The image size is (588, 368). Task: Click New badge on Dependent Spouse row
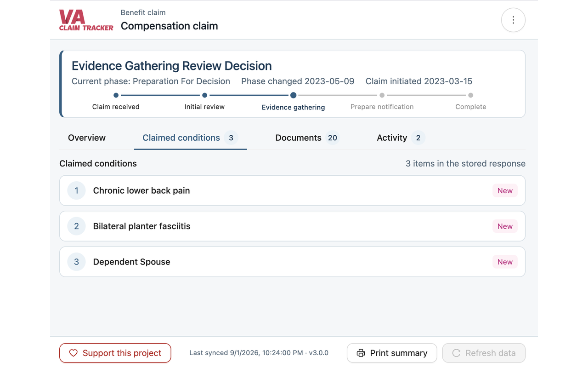(x=505, y=262)
